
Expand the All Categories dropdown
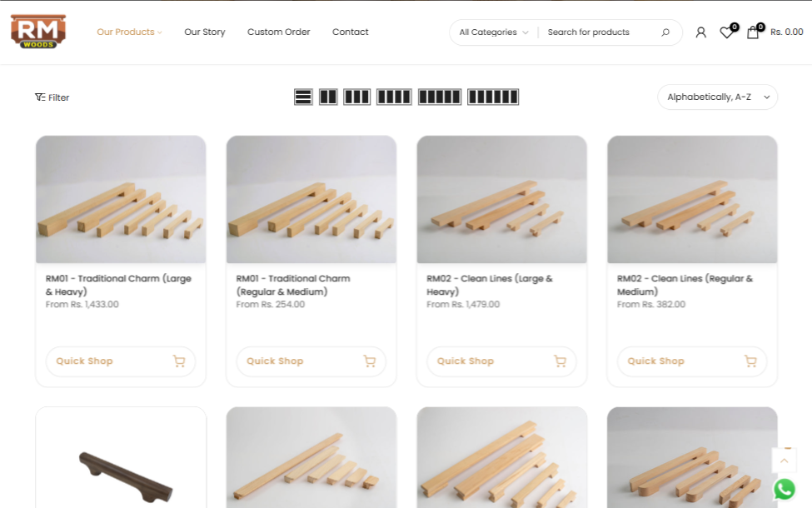click(494, 32)
